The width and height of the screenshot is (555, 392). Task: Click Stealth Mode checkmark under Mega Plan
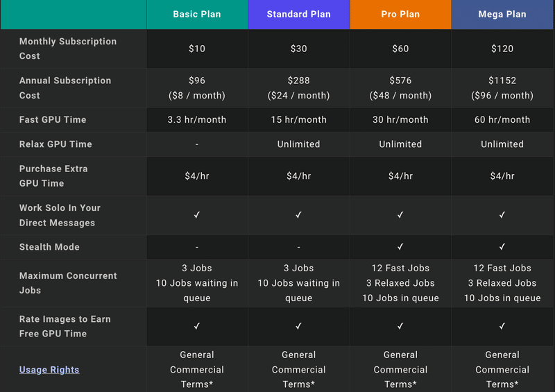point(502,247)
